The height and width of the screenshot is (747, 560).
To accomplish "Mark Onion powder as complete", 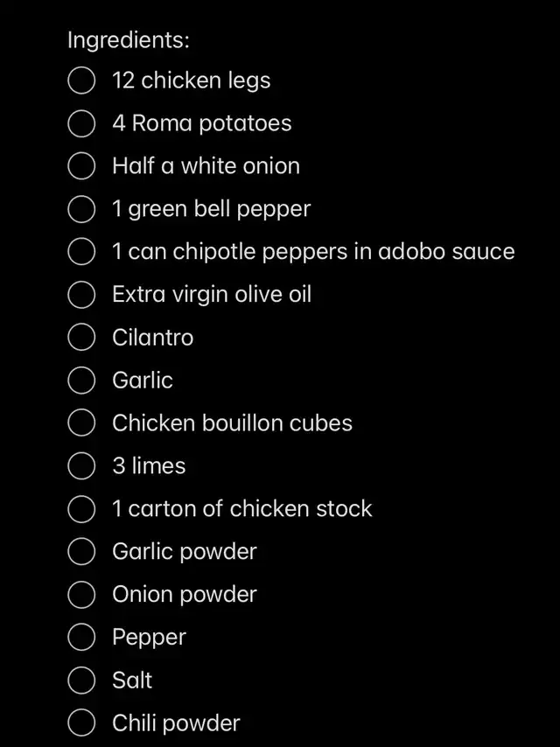I will click(81, 595).
